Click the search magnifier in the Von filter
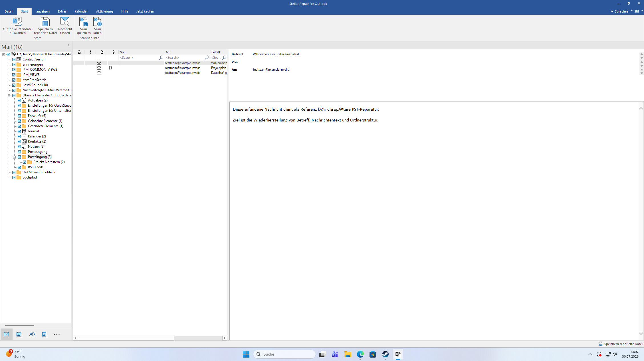The width and height of the screenshot is (644, 361). (161, 58)
